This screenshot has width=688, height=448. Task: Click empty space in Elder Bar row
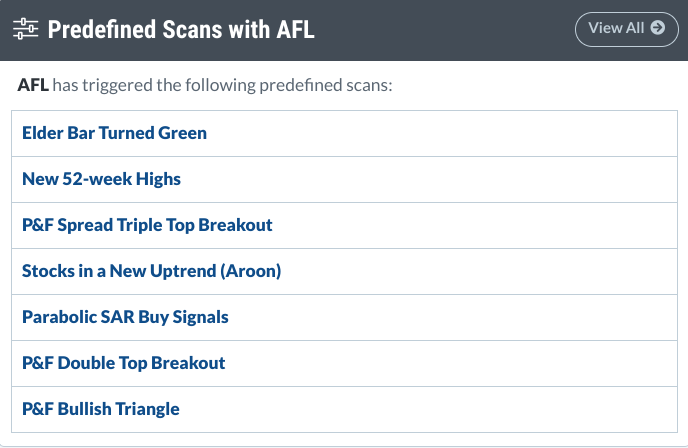450,133
